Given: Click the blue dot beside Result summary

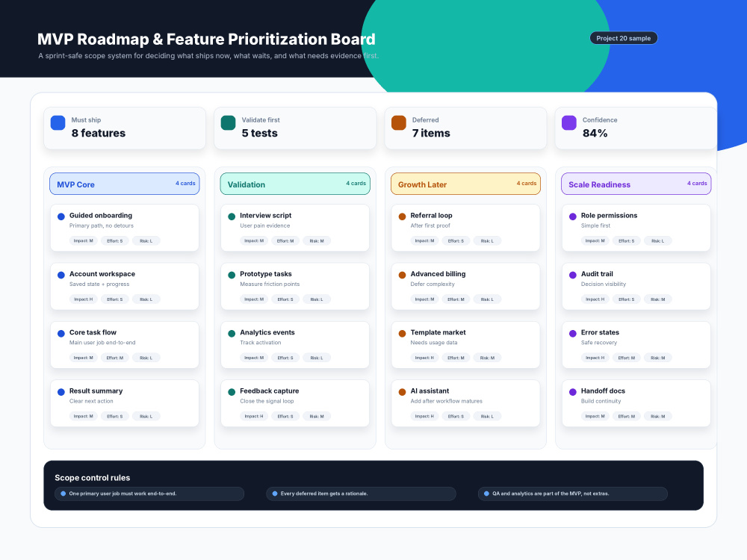Looking at the screenshot, I should 61,393.
